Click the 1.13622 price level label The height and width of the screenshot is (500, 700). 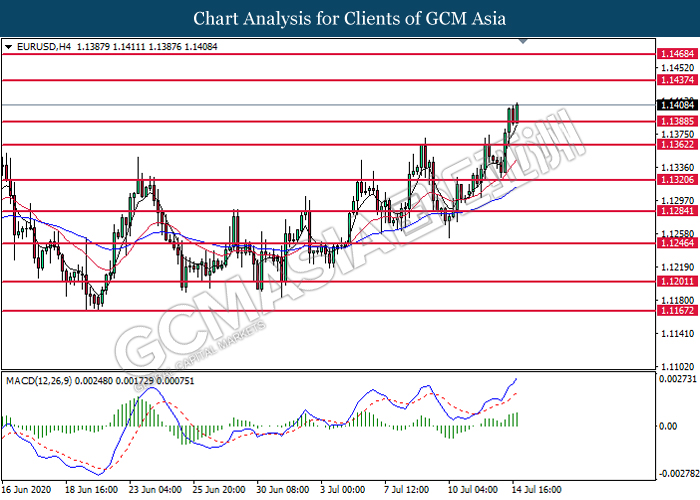coord(677,144)
